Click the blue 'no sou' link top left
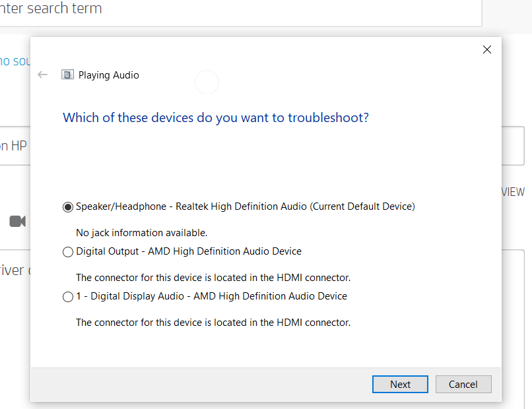The image size is (532, 409). pyautogui.click(x=12, y=61)
